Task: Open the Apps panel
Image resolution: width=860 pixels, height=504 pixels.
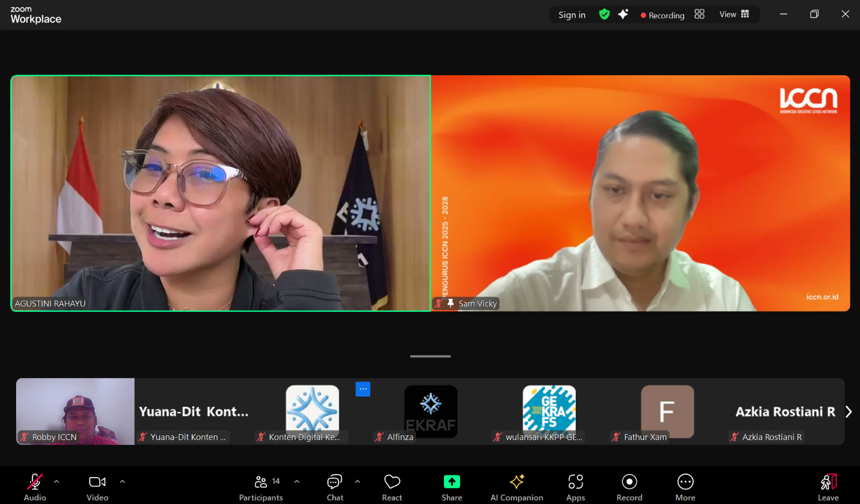Action: pyautogui.click(x=575, y=487)
